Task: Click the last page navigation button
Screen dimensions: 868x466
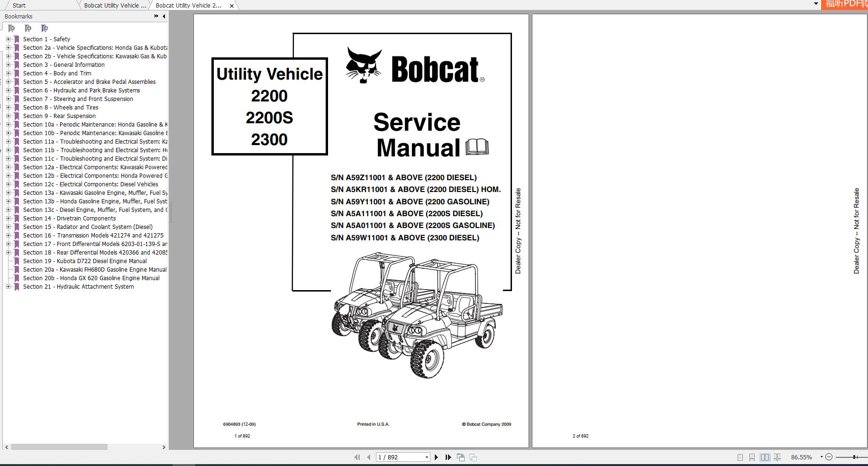Action: (x=448, y=457)
